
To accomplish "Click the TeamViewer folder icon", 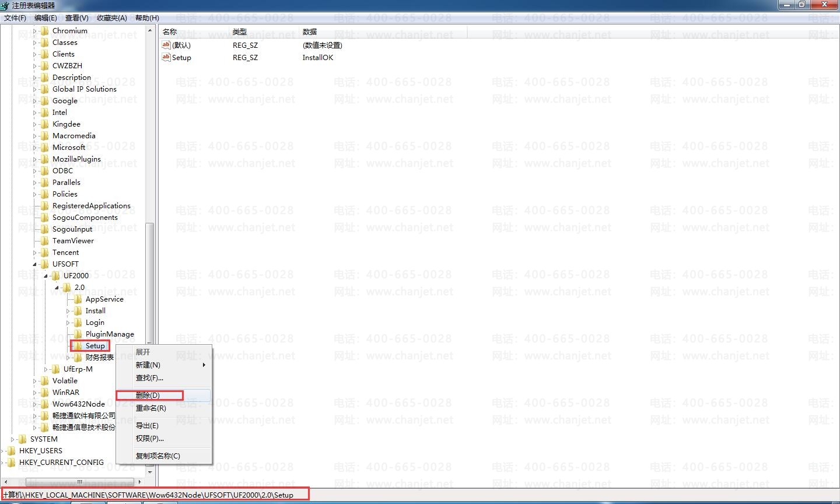I will point(44,241).
